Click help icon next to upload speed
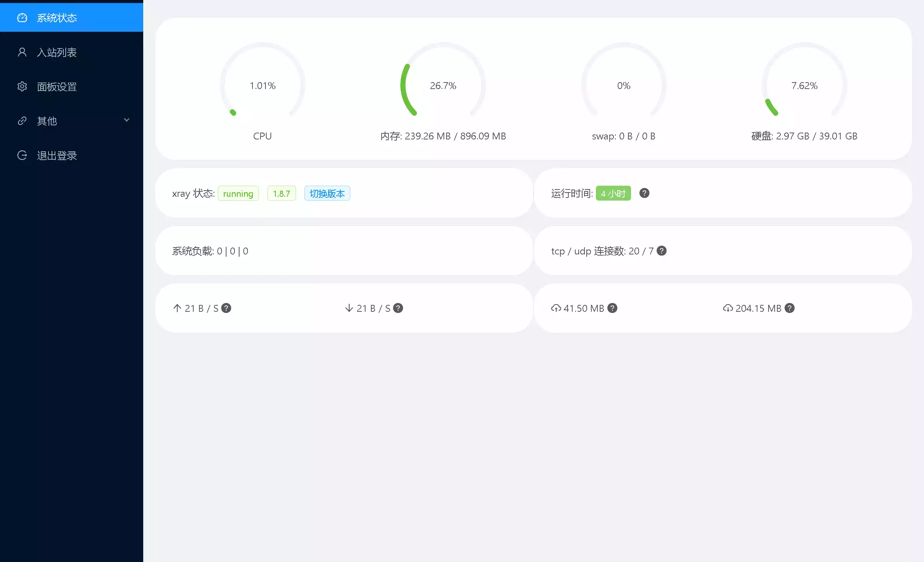924x562 pixels. 226,308
